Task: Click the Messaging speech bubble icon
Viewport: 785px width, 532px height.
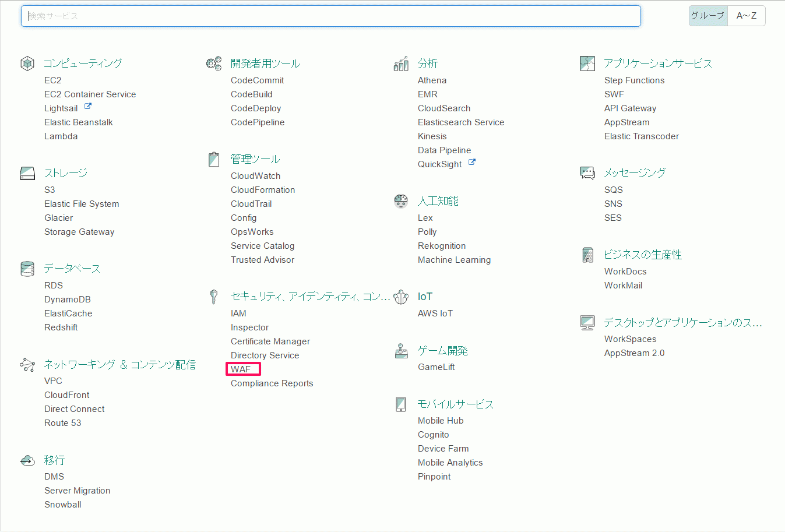Action: click(587, 173)
